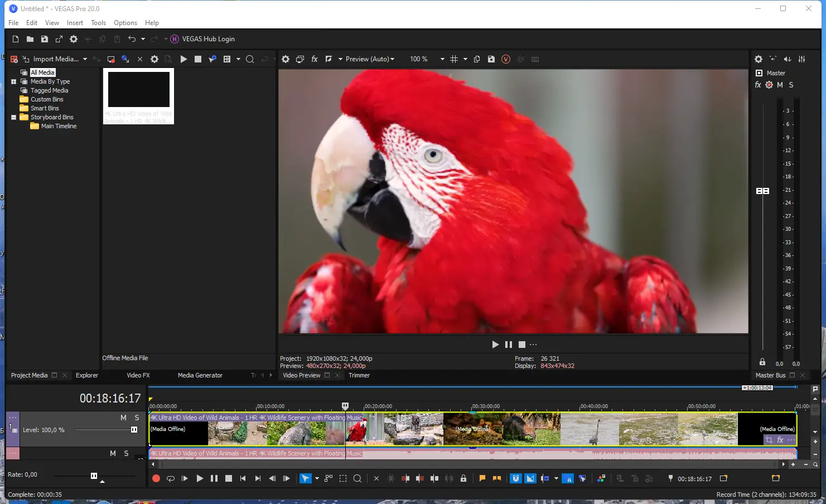Open Video Output FX in preview toolbar
Image resolution: width=826 pixels, height=504 pixels.
[x=315, y=59]
